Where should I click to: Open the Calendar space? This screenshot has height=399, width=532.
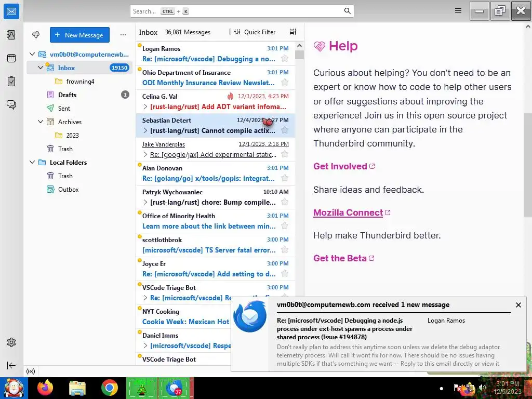[11, 58]
